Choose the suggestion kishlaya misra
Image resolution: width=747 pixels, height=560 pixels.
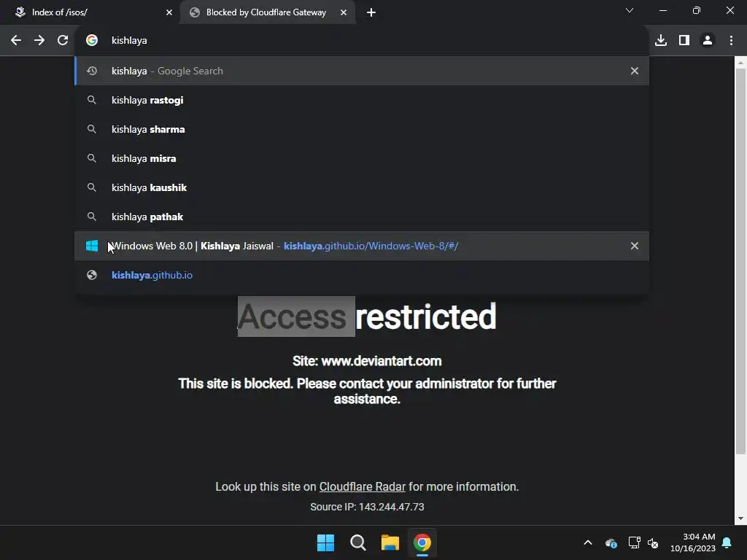(362, 158)
